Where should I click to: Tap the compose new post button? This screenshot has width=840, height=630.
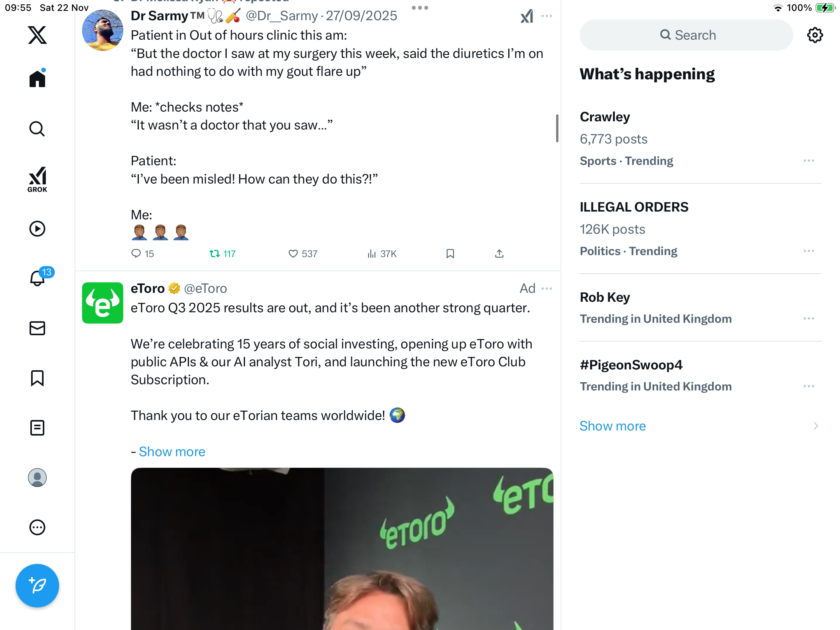click(x=37, y=585)
